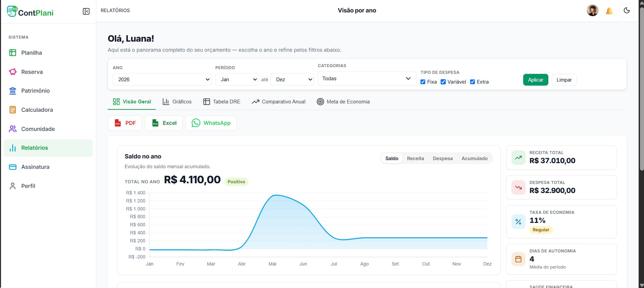Open the Calculadora icon in the sidebar
The height and width of the screenshot is (288, 644).
tap(13, 110)
